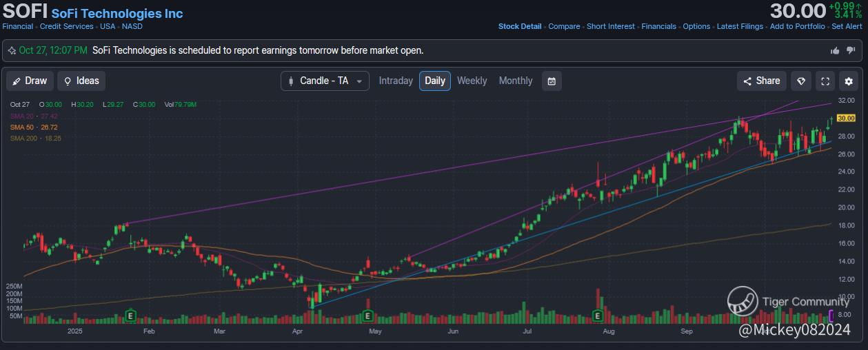
Task: Open the date range calendar icon
Action: click(x=552, y=81)
